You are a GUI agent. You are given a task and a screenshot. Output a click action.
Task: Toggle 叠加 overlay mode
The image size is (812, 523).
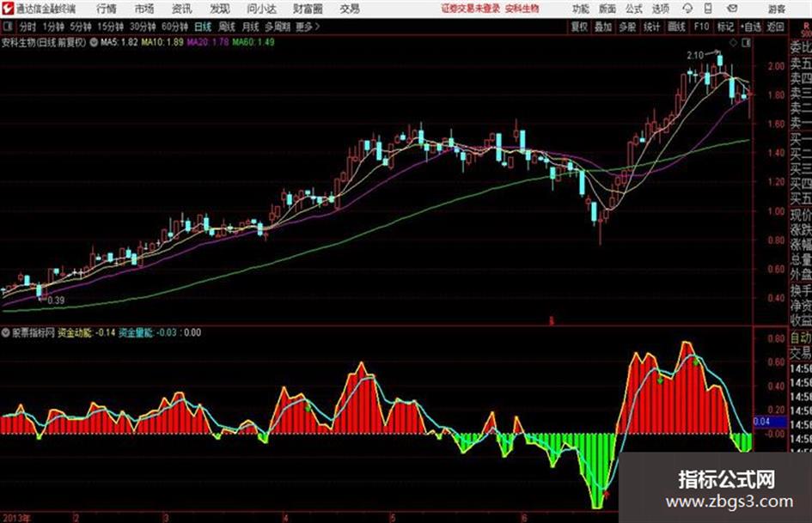click(603, 27)
